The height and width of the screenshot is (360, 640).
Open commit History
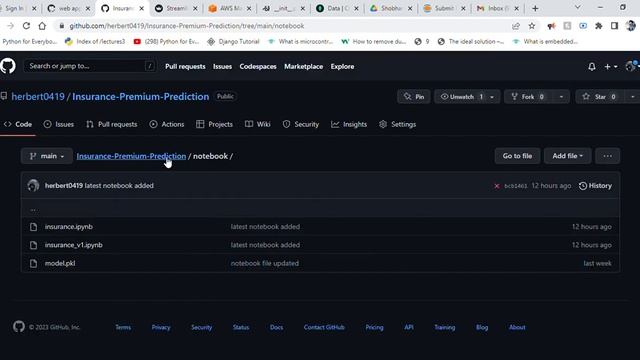[x=595, y=186]
